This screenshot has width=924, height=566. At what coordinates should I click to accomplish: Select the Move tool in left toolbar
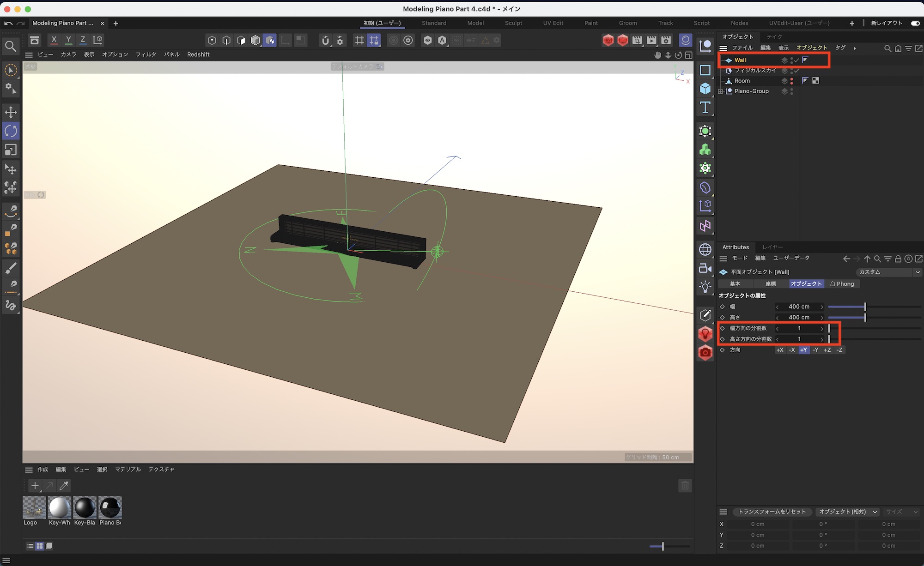[11, 112]
